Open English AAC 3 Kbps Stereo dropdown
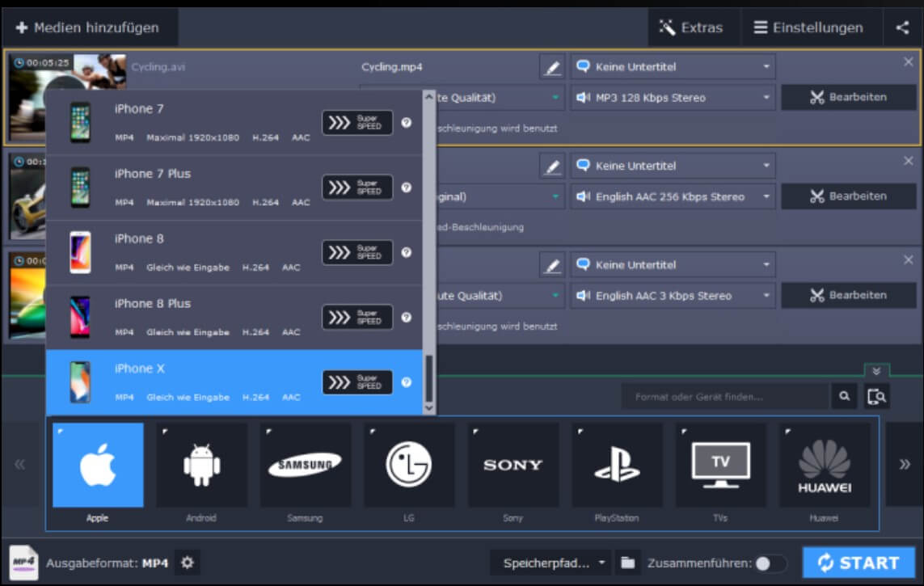Image resolution: width=924 pixels, height=586 pixels. 673,296
